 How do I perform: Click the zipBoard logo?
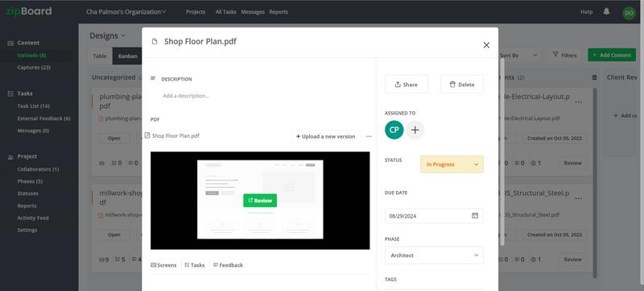(29, 11)
